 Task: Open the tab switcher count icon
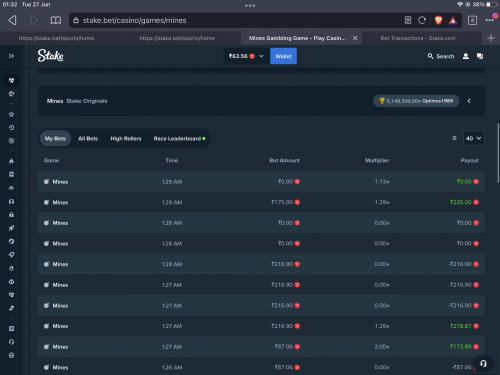tap(472, 20)
